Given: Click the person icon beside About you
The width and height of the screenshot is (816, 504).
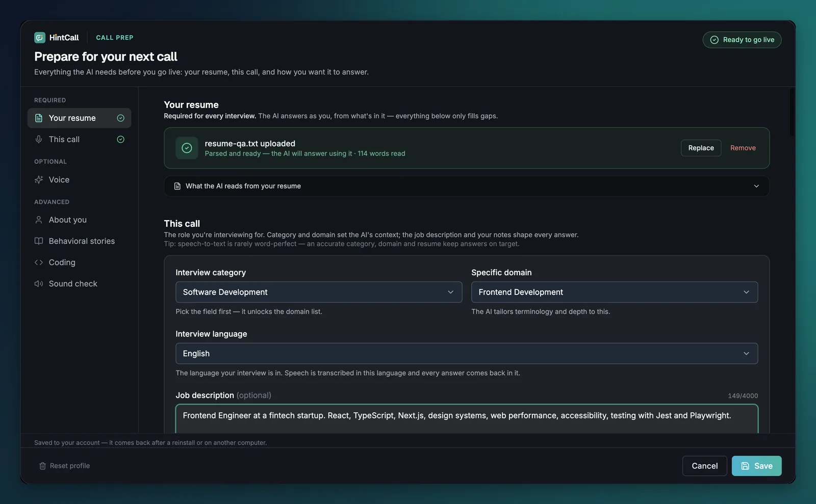Looking at the screenshot, I should (x=39, y=220).
